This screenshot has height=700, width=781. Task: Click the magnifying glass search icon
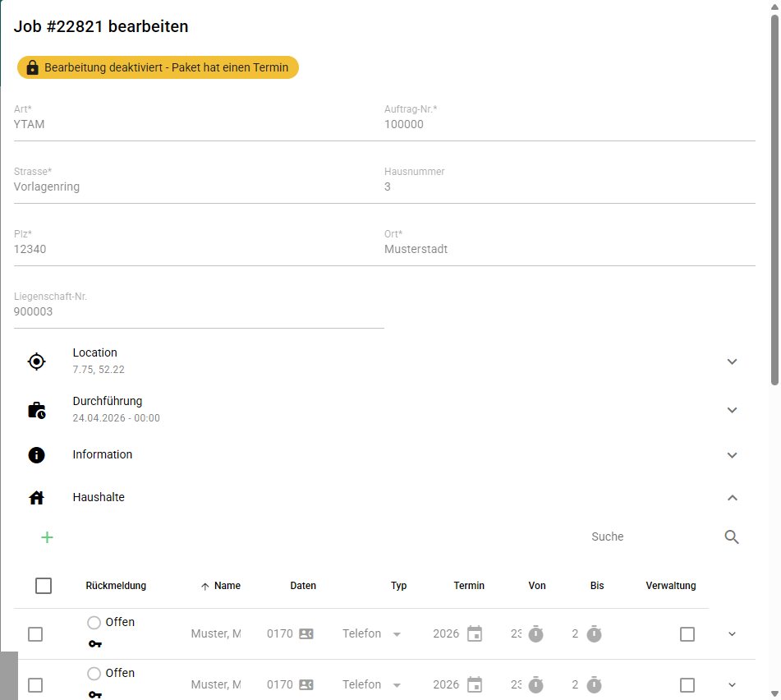(731, 537)
